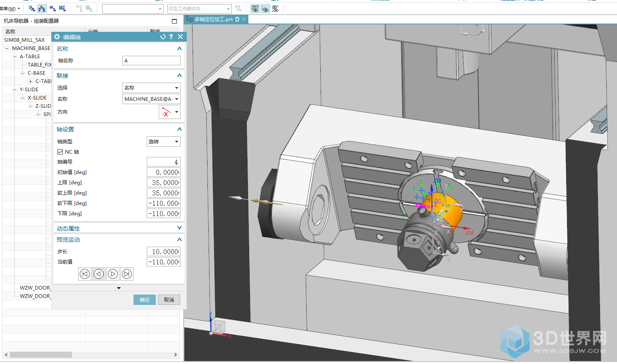Click the 初始值 [deg] input field

164,172
